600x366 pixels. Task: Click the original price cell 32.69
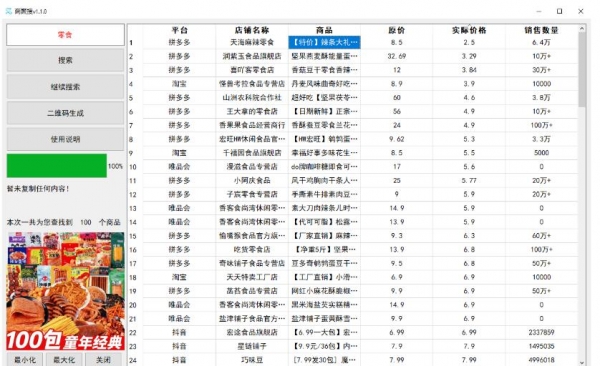coord(396,56)
